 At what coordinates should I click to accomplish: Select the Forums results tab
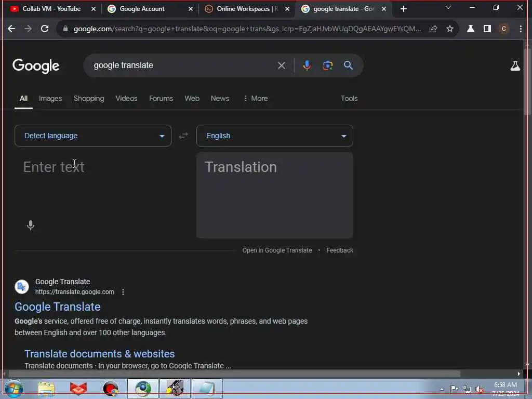tap(161, 98)
